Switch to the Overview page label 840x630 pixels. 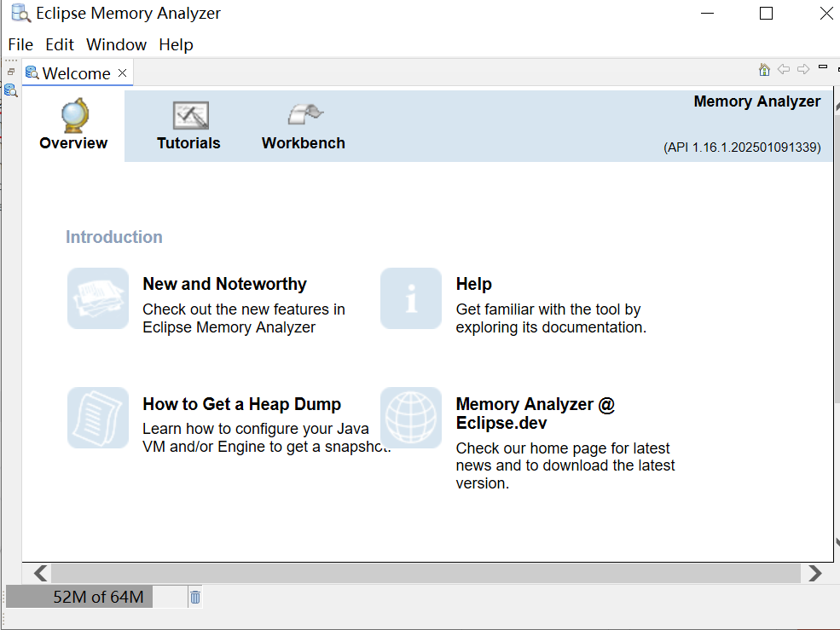tap(73, 143)
